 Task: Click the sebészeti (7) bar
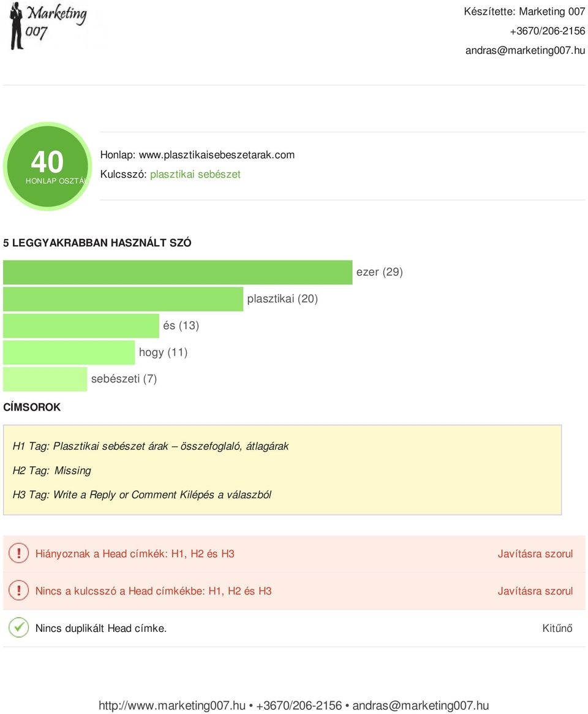[45, 379]
